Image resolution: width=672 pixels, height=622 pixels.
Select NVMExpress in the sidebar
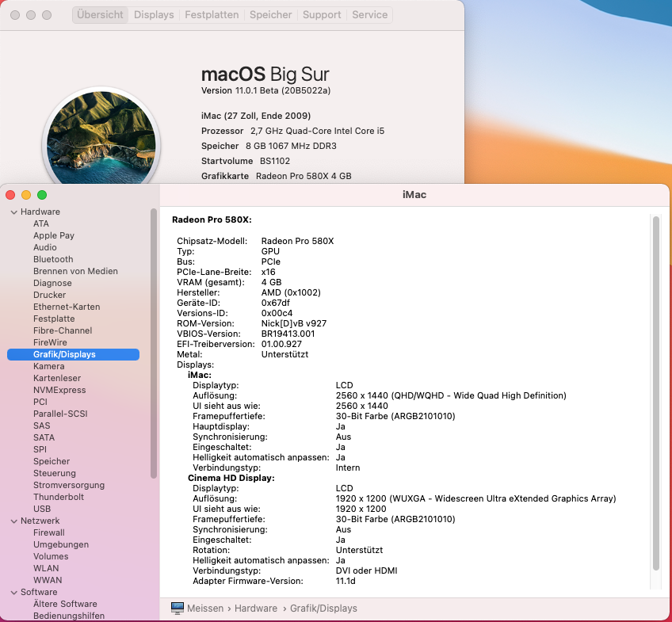[x=59, y=391]
